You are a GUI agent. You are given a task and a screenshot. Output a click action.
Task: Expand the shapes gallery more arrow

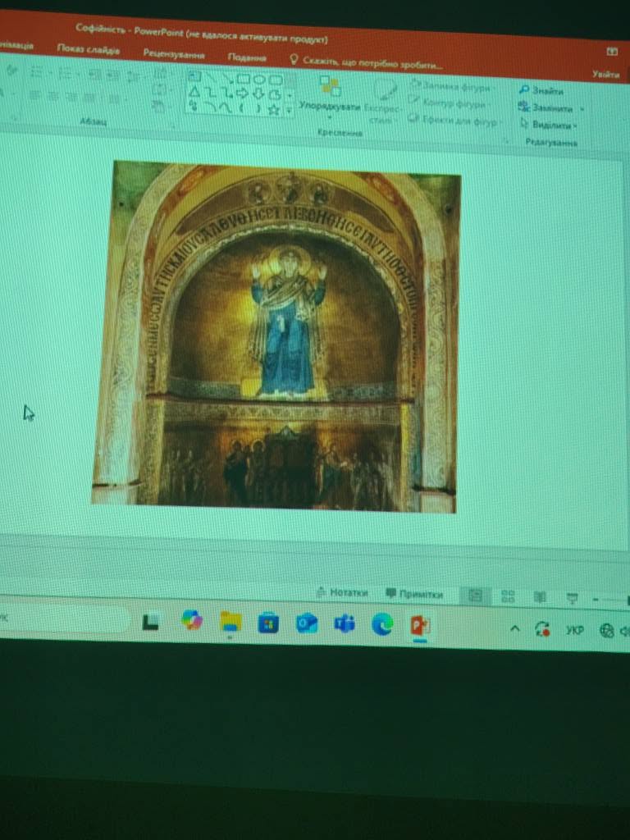click(x=290, y=111)
